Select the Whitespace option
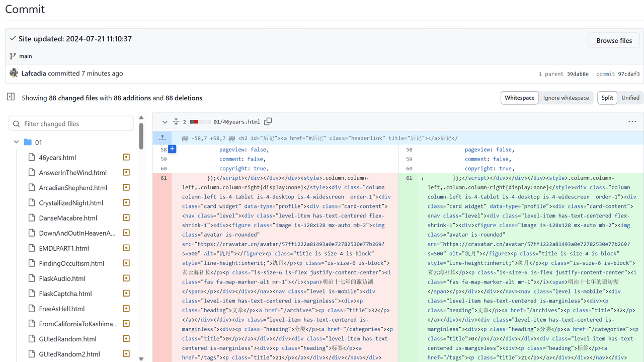Image resolution: width=644 pixels, height=362 pixels. (x=519, y=98)
